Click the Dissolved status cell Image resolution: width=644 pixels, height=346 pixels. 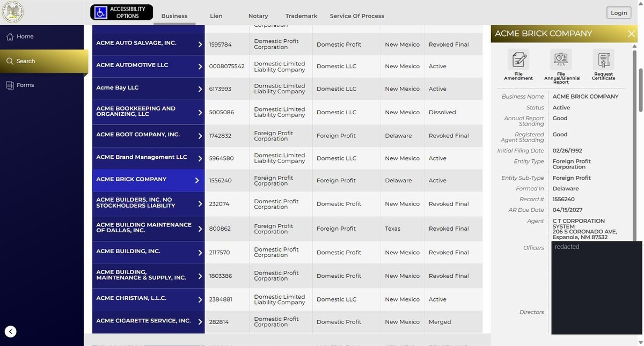442,113
